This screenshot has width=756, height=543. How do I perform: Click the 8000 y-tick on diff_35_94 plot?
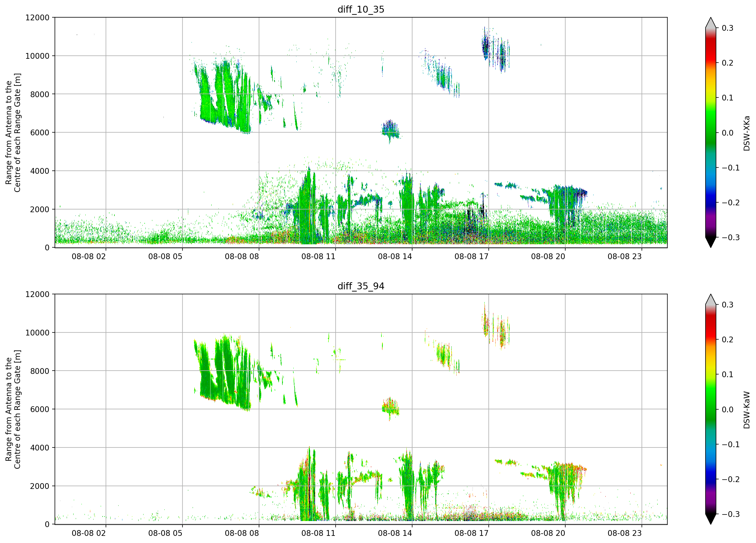pos(40,371)
